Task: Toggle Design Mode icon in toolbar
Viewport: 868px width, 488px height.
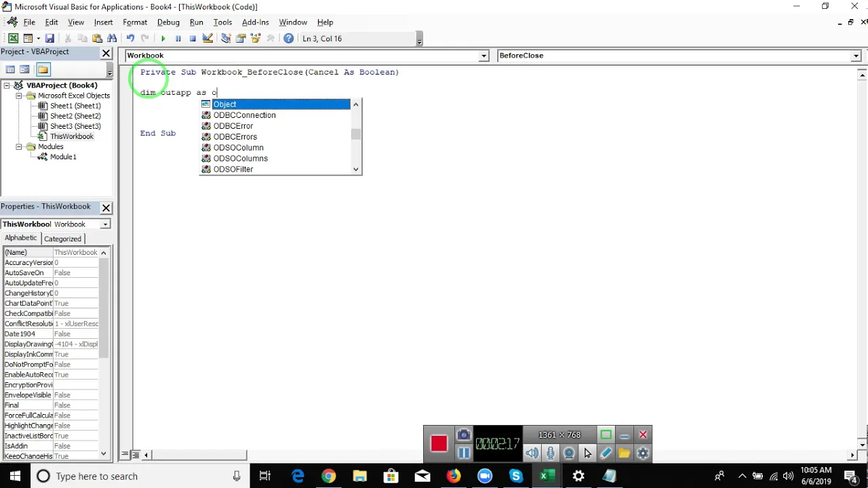Action: click(208, 39)
